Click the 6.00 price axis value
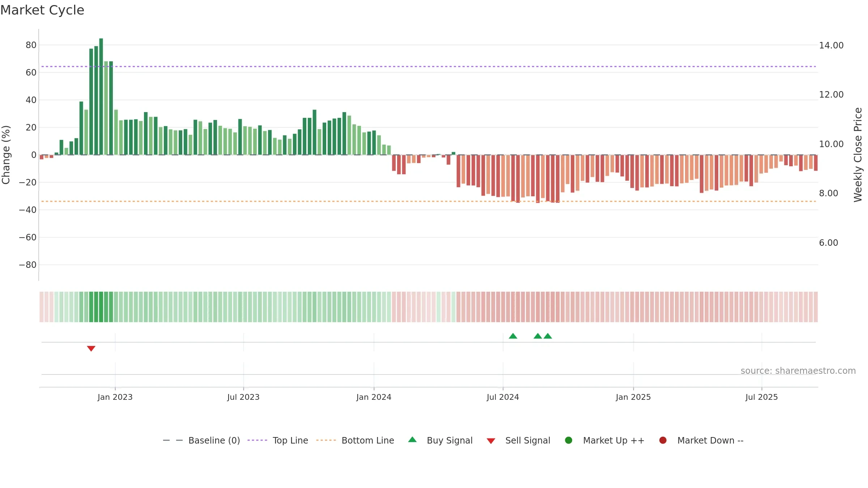The image size is (868, 488). [829, 243]
